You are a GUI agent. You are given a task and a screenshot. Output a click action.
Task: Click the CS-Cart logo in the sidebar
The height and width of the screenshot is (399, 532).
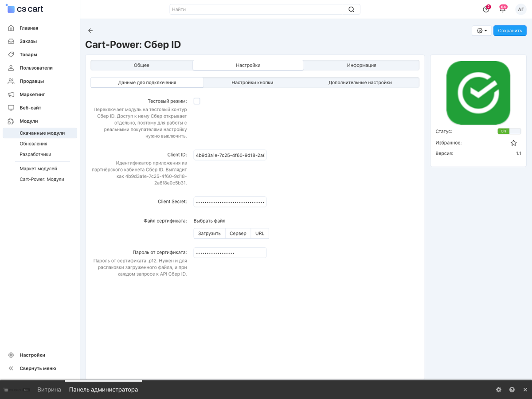click(24, 9)
